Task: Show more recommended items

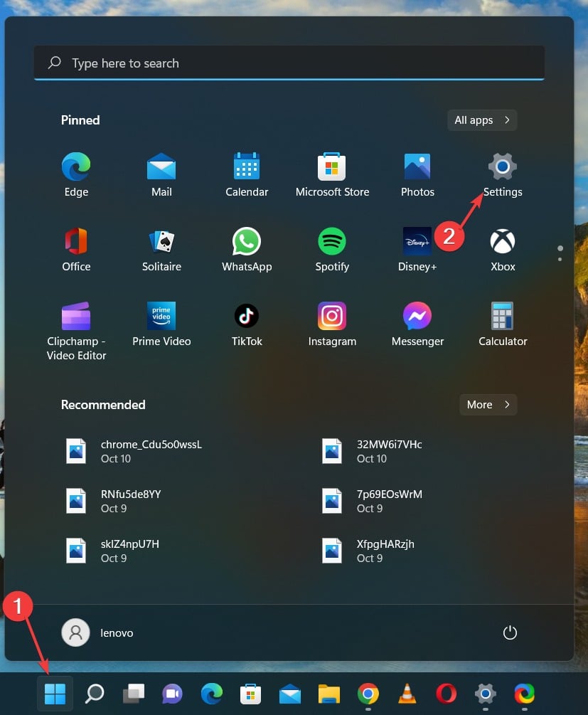Action: (488, 405)
